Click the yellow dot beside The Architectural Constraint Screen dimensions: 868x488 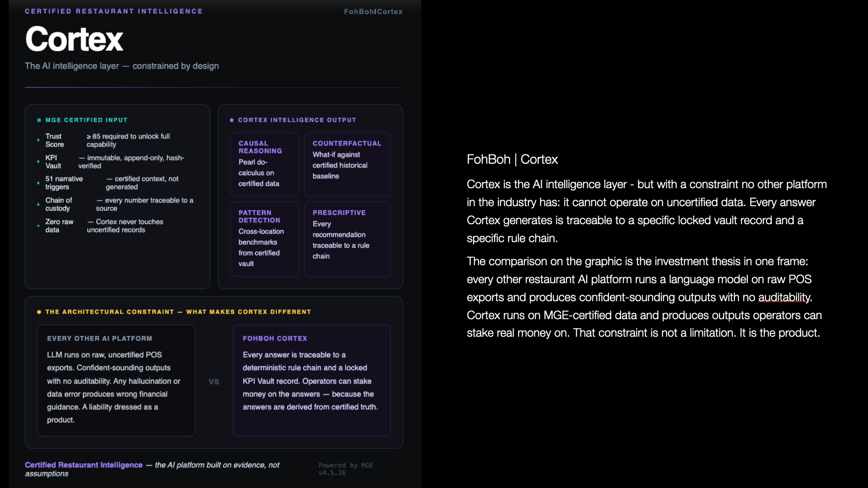point(39,312)
